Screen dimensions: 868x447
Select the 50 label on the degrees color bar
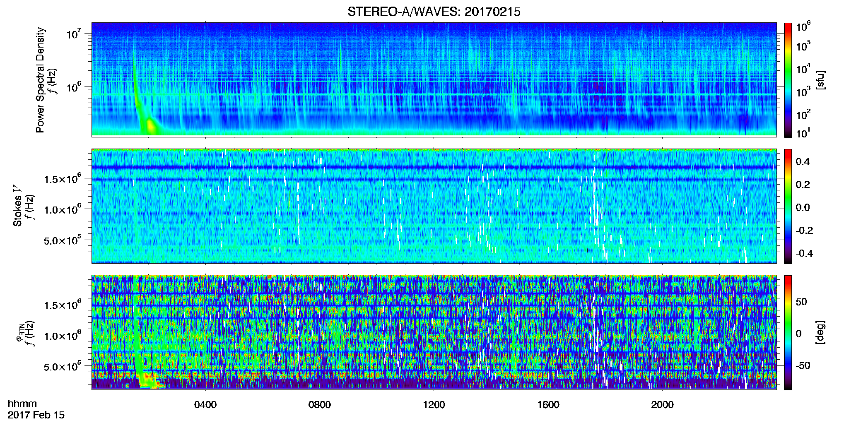point(801,302)
